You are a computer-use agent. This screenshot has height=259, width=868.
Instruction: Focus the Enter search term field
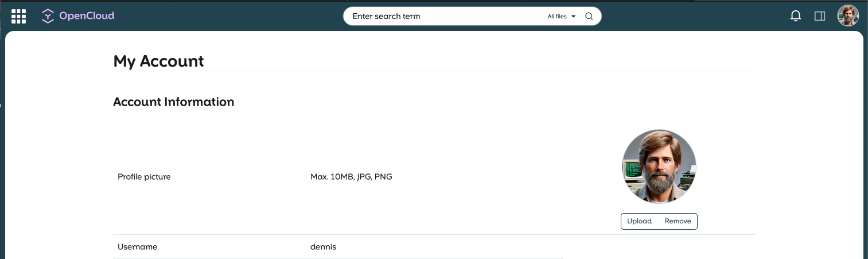click(442, 16)
